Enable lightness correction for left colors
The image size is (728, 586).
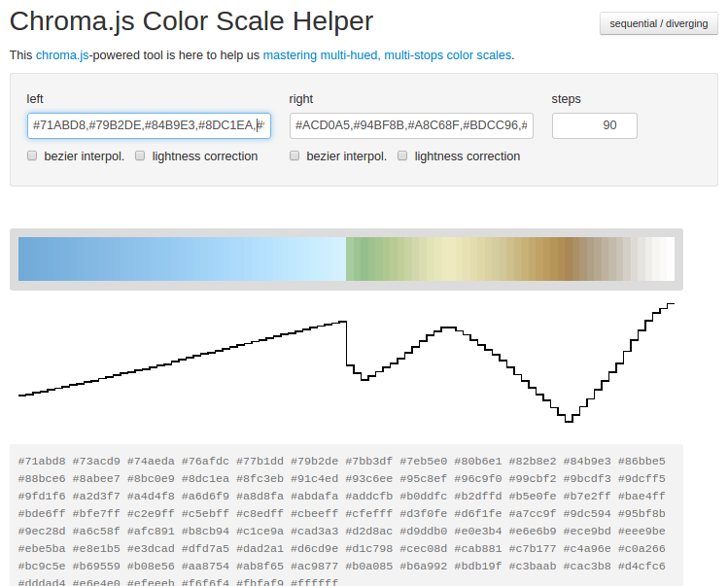pyautogui.click(x=140, y=155)
